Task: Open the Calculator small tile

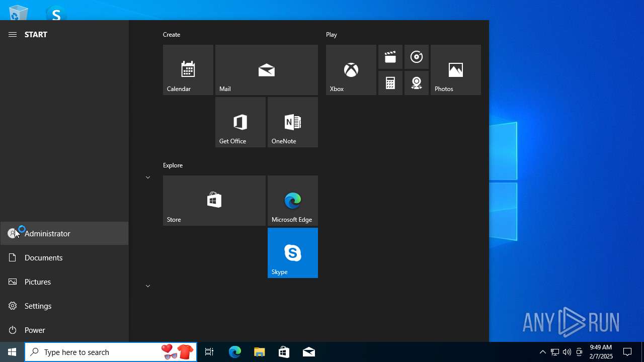Action: coord(390,83)
